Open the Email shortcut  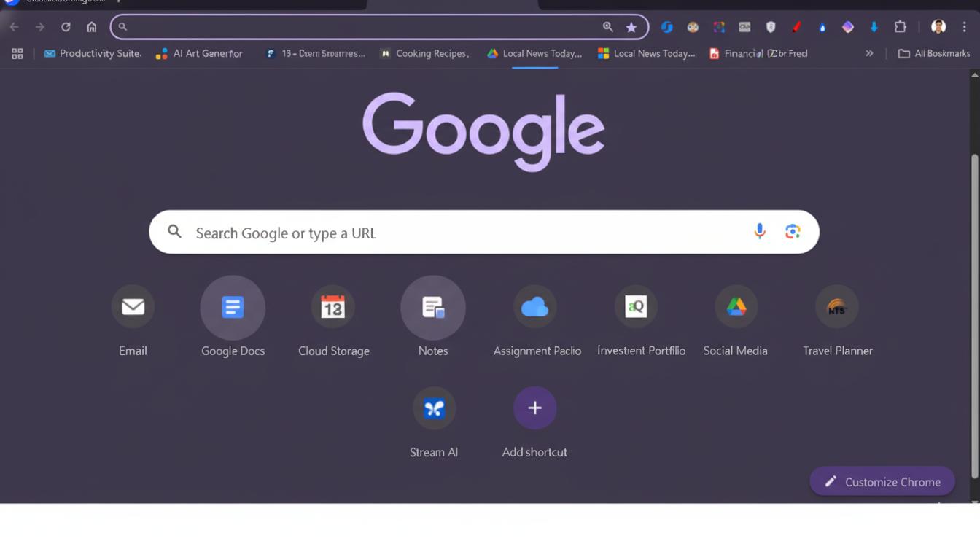tap(133, 307)
